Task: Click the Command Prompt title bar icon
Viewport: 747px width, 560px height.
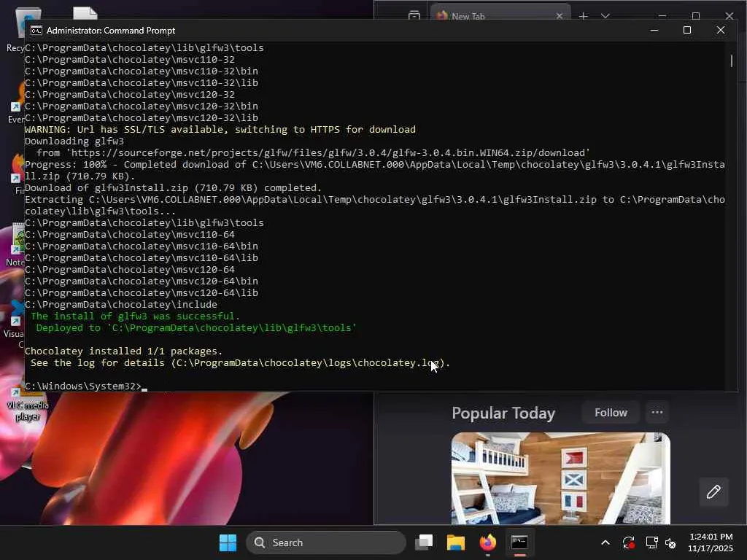Action: [36, 31]
